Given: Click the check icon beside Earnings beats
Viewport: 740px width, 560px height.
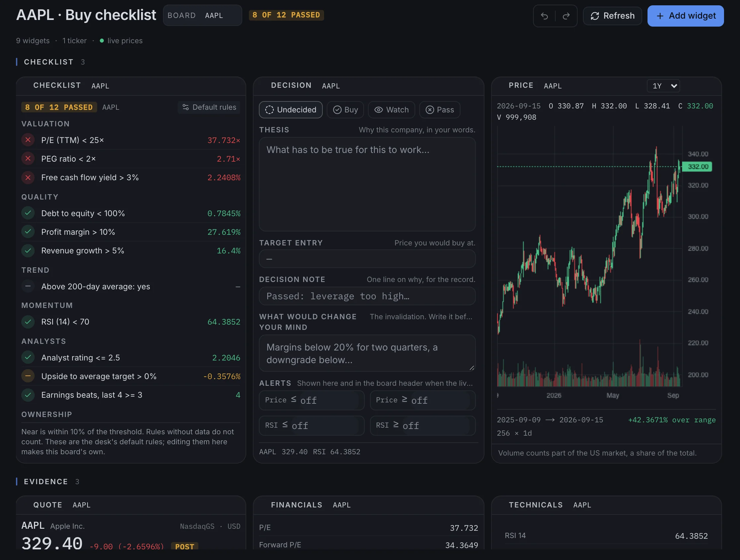Looking at the screenshot, I should pos(28,395).
